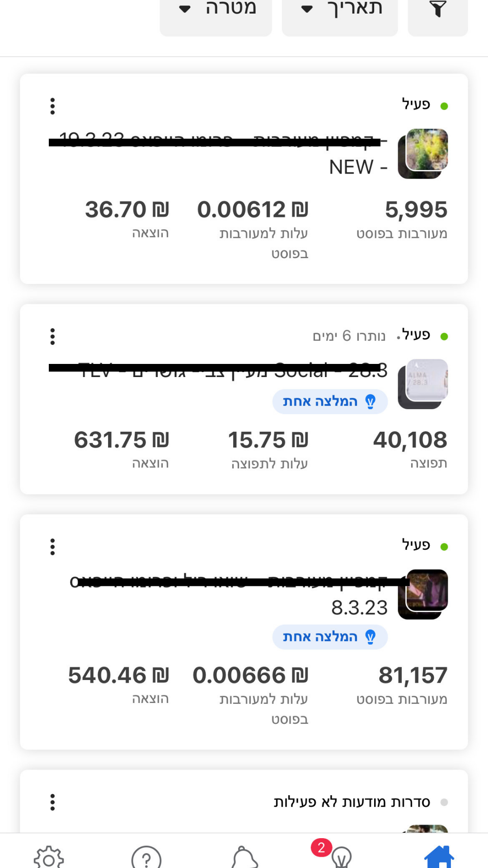This screenshot has width=488, height=868.
Task: Tap the סדרות מודעות לא פעילות status label
Action: pyautogui.click(x=352, y=802)
